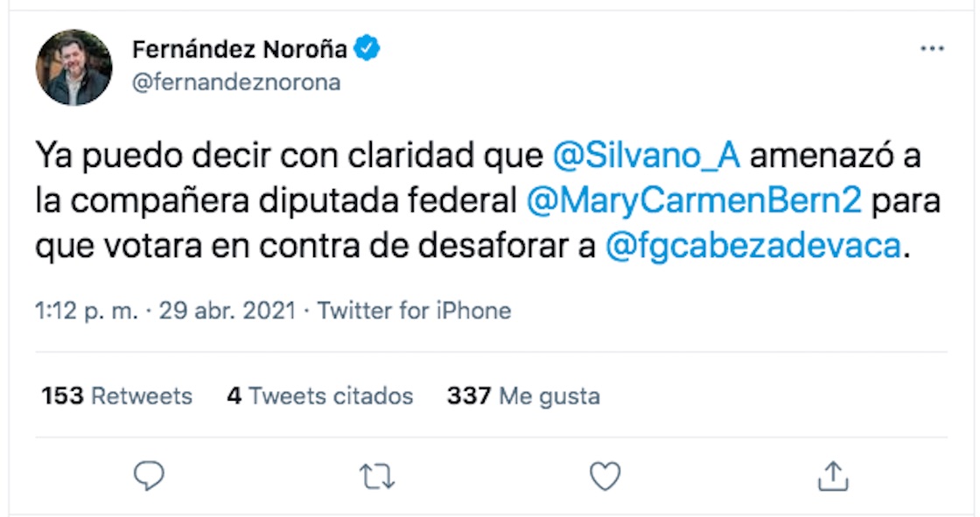Image resolution: width=980 pixels, height=517 pixels.
Task: Click the Twitter for iPhone source label
Action: (x=414, y=311)
